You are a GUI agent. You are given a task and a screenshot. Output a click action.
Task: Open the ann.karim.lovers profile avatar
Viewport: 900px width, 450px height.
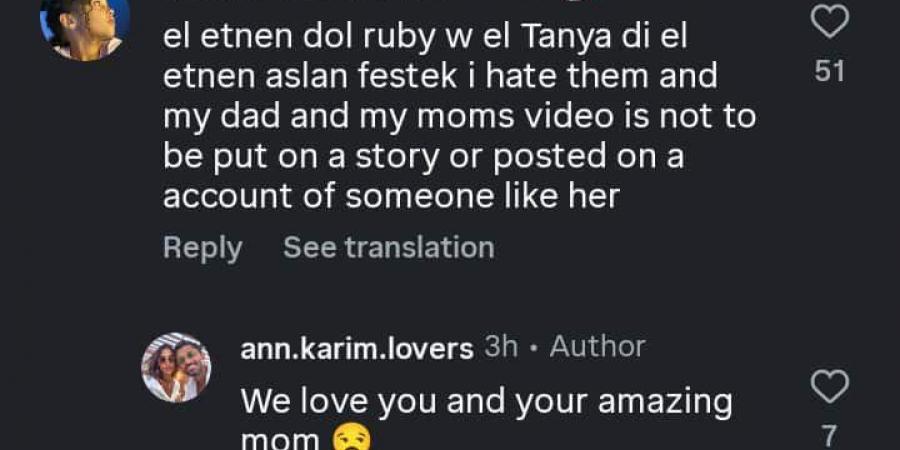point(176,367)
